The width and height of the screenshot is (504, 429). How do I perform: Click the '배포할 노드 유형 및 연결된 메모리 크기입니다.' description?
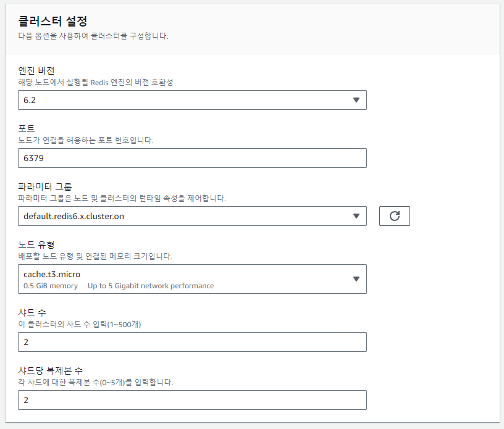click(95, 256)
